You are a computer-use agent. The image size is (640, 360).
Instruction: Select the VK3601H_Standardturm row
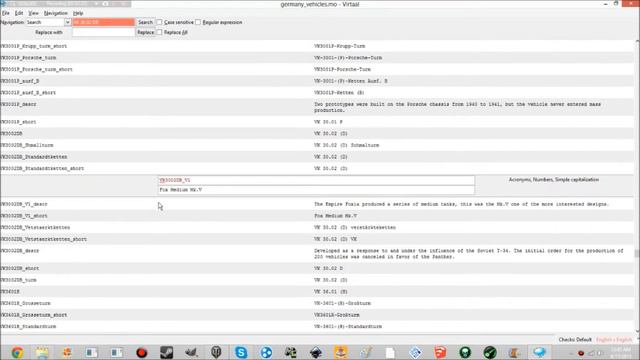click(317, 327)
